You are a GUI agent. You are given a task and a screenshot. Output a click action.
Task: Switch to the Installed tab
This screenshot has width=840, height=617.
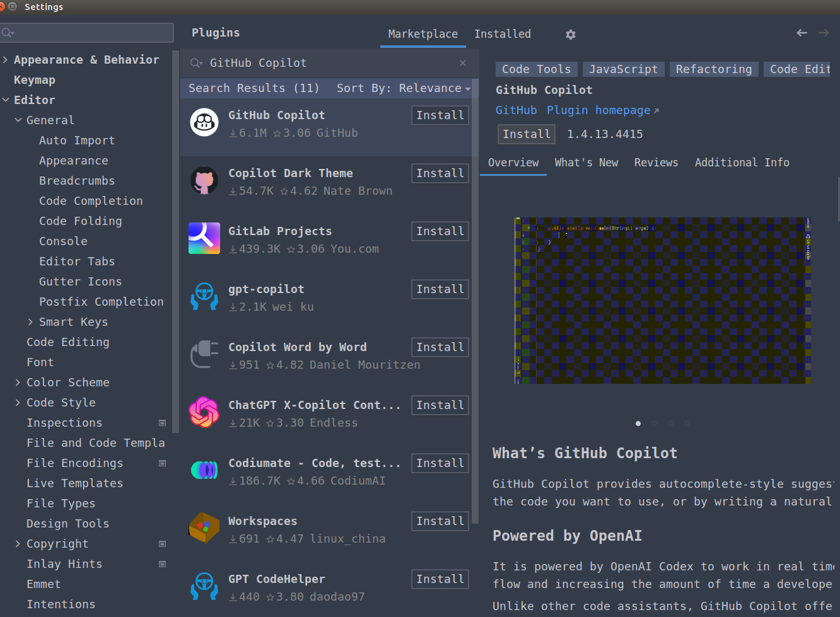(x=503, y=34)
